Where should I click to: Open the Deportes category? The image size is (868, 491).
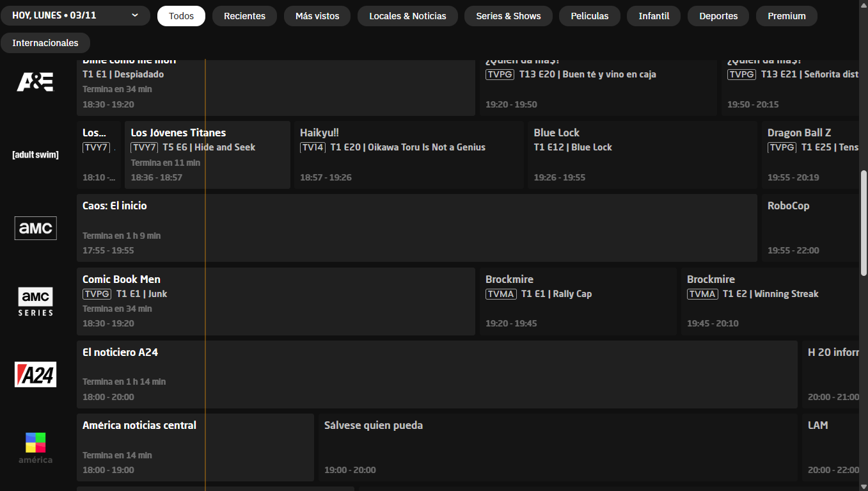(x=718, y=16)
